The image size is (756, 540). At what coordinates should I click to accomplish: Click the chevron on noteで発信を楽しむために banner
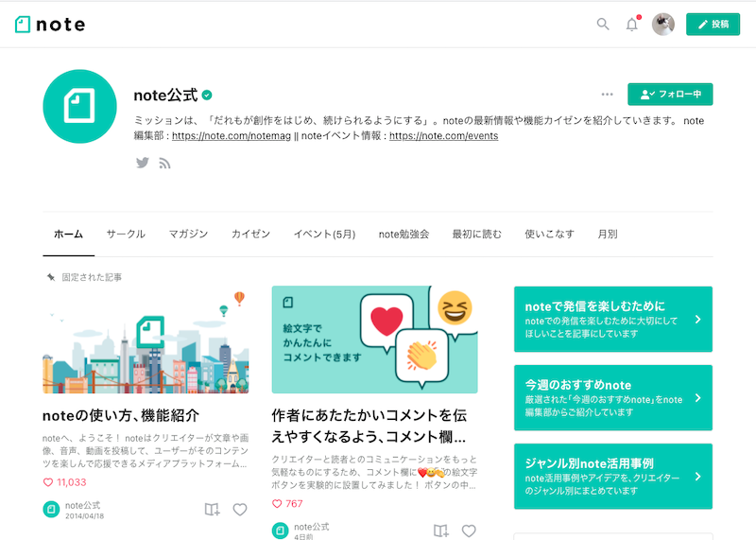[x=697, y=319]
